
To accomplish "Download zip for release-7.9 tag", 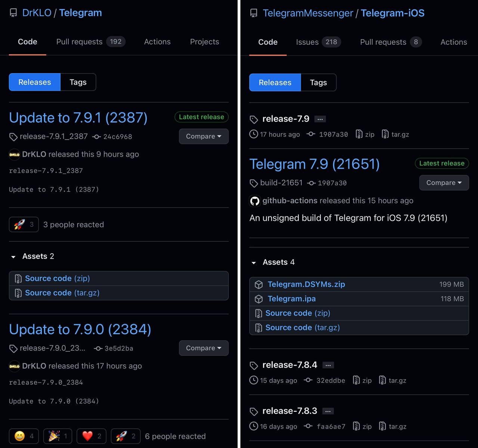I will 365,134.
